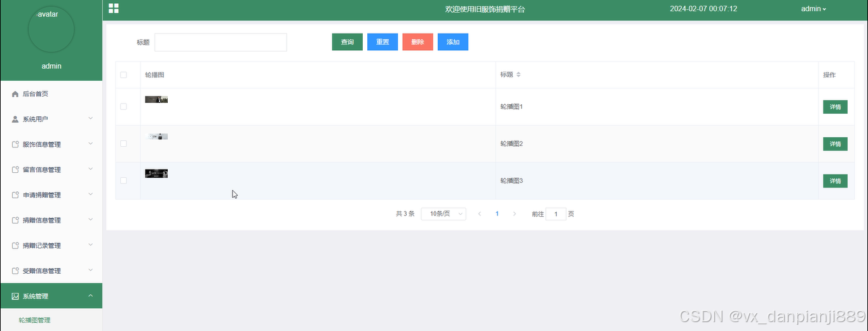868x331 pixels.
Task: Click the picture icon beside 系统管理
Action: pos(15,296)
